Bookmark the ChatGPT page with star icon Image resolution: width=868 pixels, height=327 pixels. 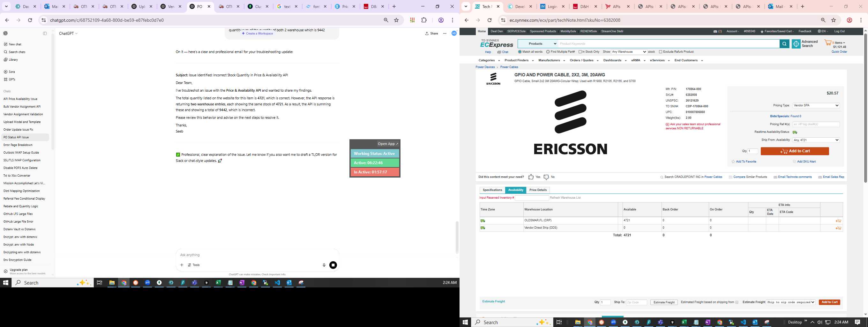pyautogui.click(x=396, y=20)
